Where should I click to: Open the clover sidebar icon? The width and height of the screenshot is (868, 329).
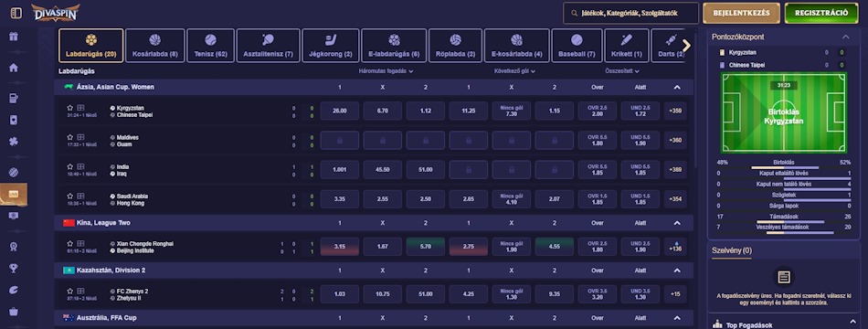pos(14,142)
